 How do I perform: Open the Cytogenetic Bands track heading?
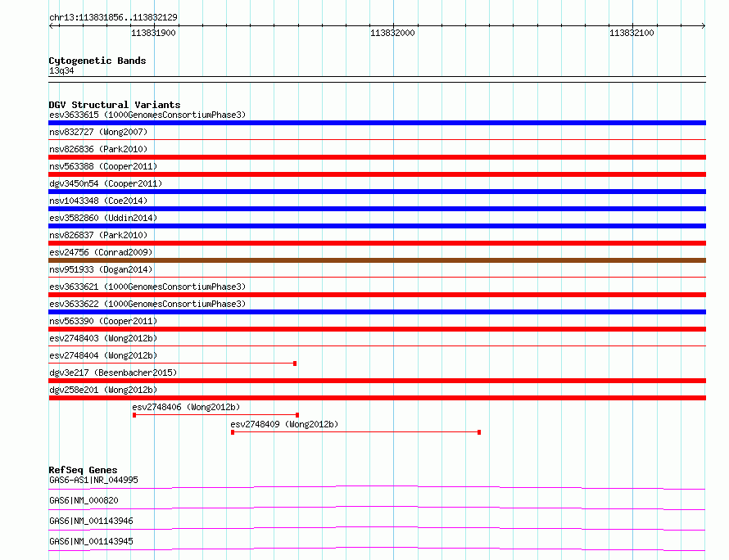pyautogui.click(x=97, y=61)
